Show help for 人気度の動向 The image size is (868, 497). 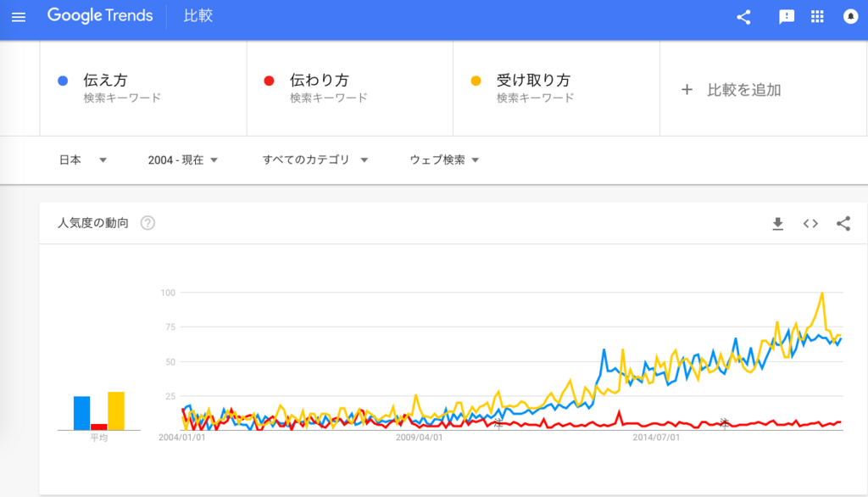click(147, 223)
